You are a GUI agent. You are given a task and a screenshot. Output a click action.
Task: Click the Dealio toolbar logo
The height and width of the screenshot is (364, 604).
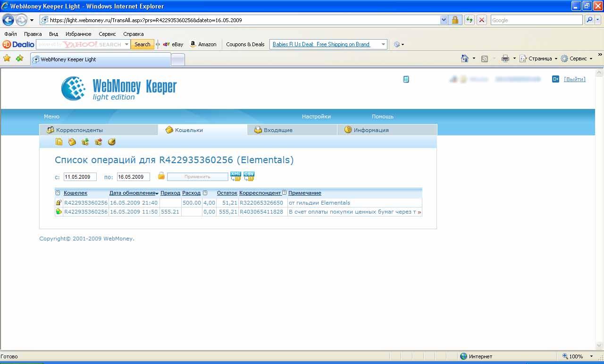[x=18, y=44]
